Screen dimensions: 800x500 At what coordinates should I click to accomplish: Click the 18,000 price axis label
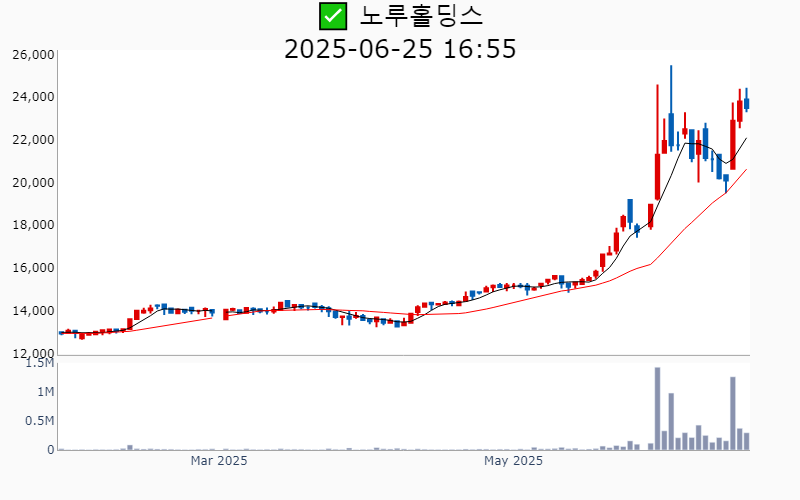click(x=33, y=225)
